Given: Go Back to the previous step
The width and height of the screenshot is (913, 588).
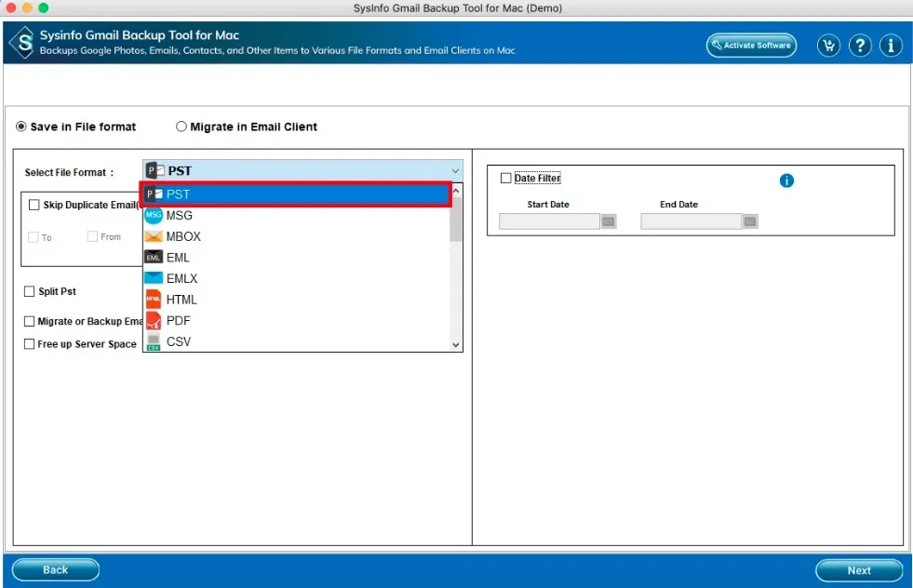Looking at the screenshot, I should click(x=56, y=569).
